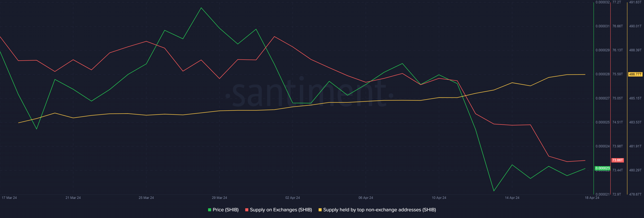Click the 02 Apr 24 date label
644x218 pixels.
[293, 198]
